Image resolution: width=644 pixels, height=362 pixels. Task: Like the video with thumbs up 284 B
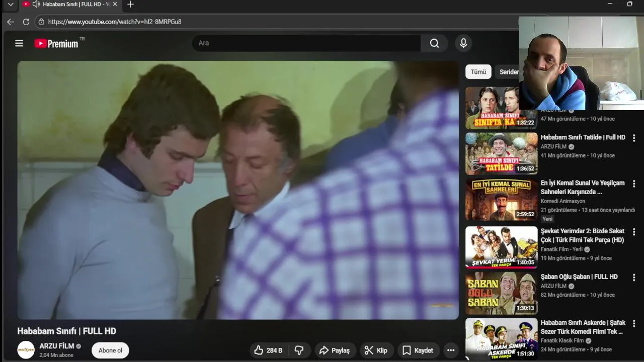pyautogui.click(x=268, y=350)
